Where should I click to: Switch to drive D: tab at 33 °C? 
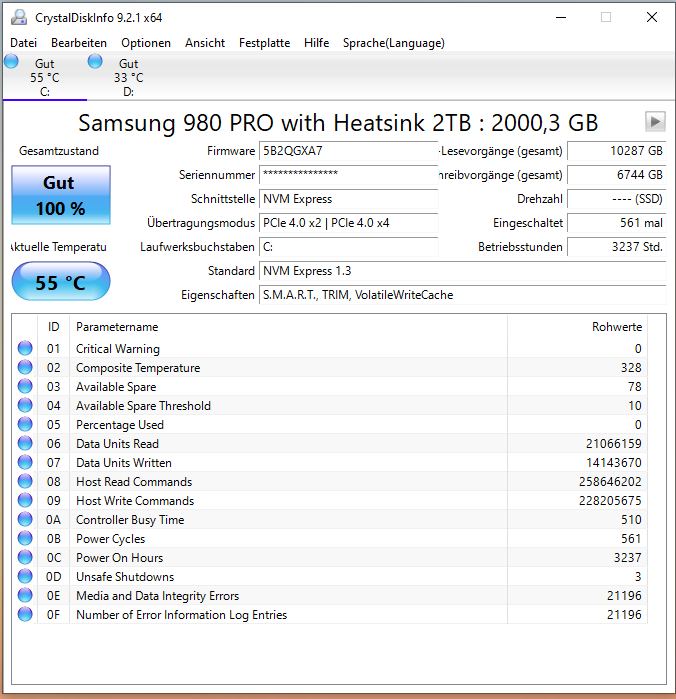tap(128, 77)
